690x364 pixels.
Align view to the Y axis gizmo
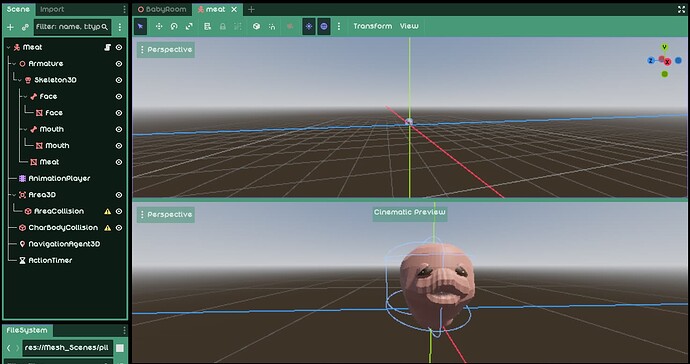coord(664,47)
